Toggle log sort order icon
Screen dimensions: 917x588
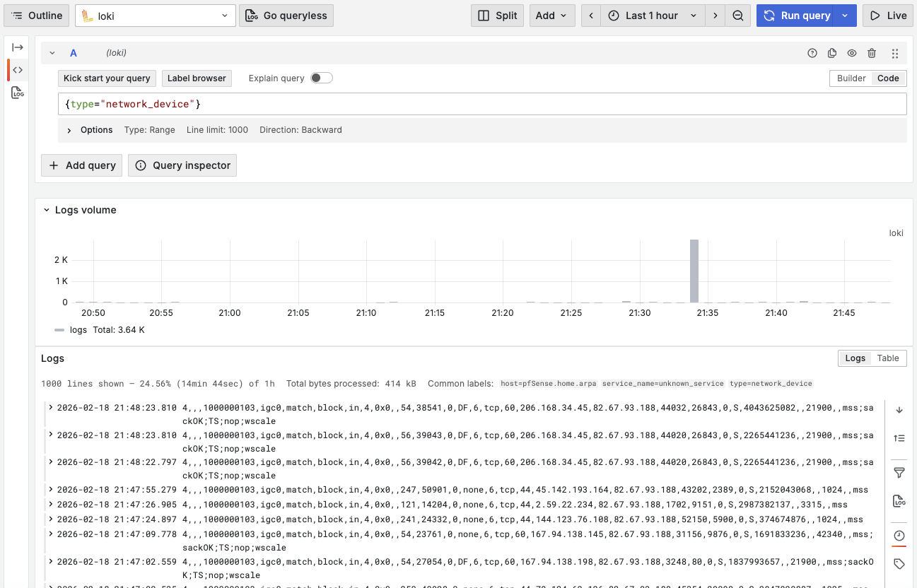[x=899, y=438]
